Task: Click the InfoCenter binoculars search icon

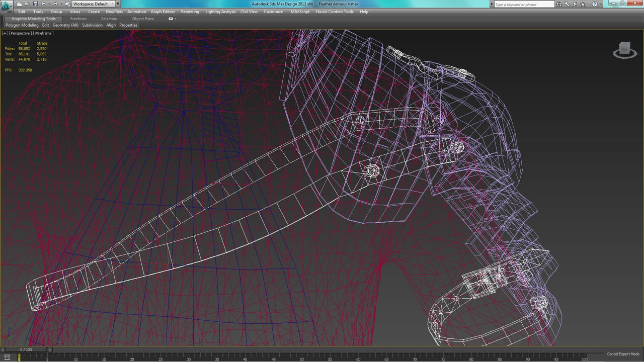Action: 558,4
